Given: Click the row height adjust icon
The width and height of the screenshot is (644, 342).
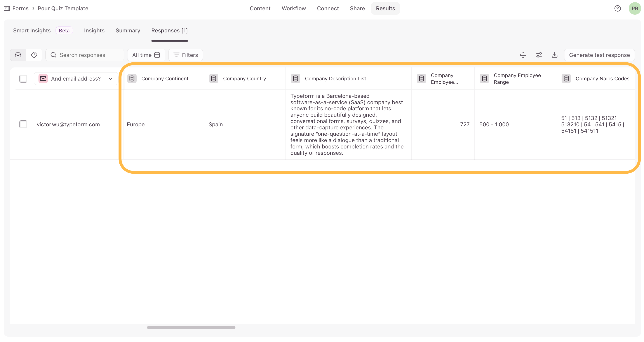Looking at the screenshot, I should (x=523, y=55).
